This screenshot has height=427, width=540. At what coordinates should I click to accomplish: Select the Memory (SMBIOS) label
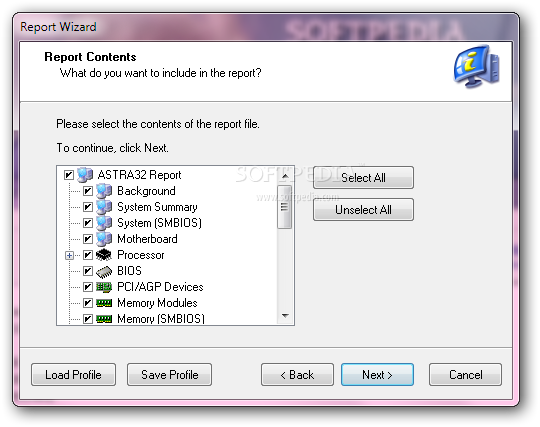[x=161, y=319]
